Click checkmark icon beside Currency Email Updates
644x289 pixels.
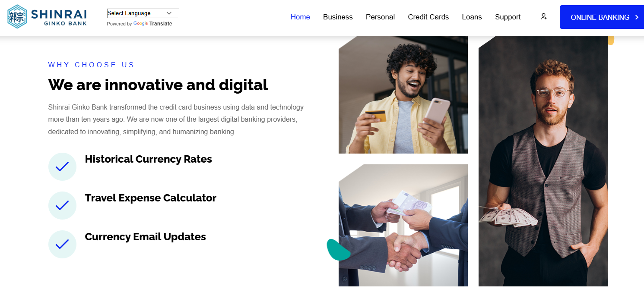(62, 244)
